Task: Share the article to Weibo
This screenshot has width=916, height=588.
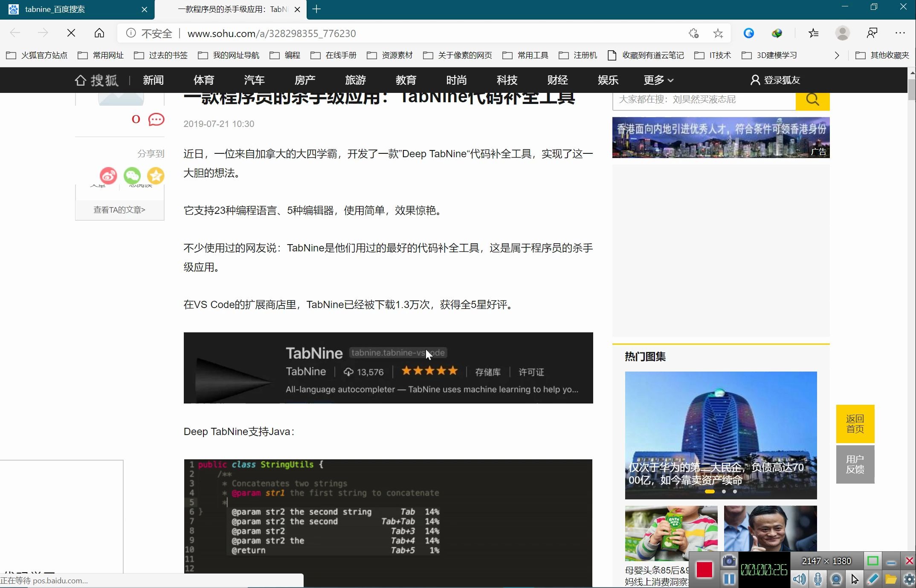Action: point(108,176)
